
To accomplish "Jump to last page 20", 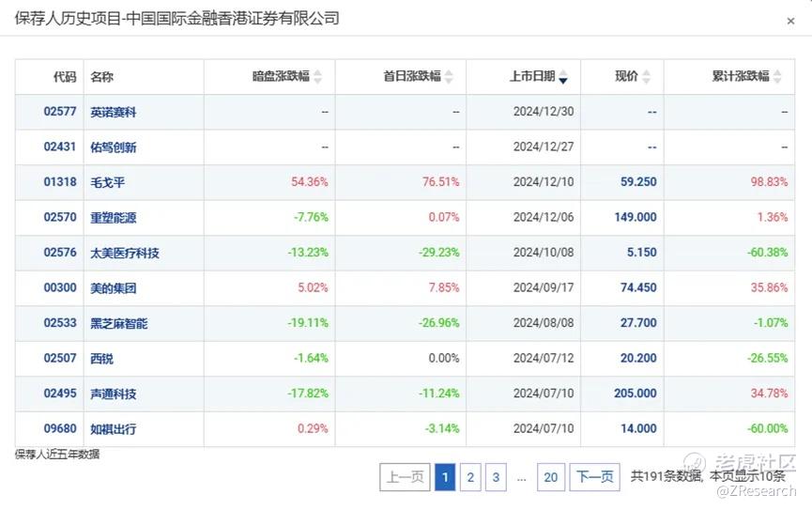I will click(x=550, y=477).
